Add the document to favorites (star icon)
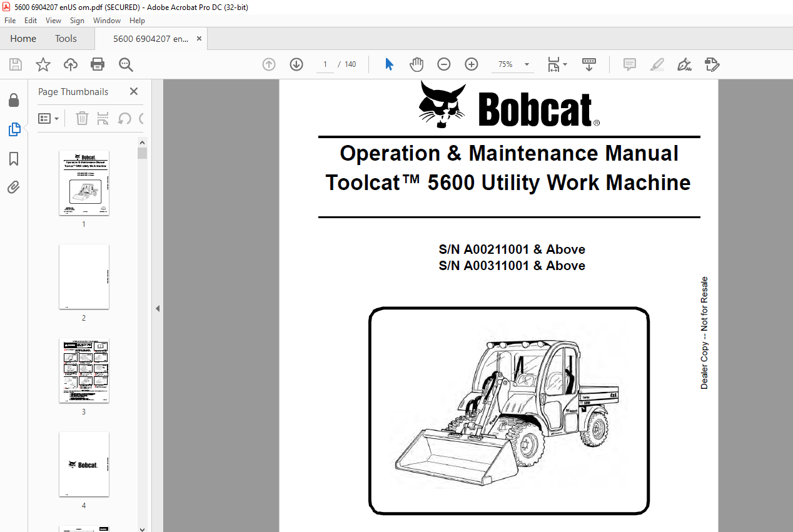 pos(43,64)
